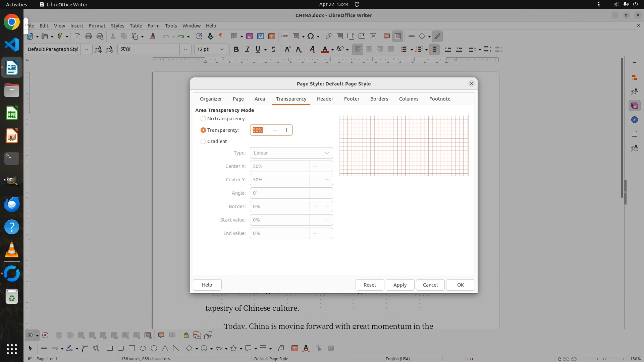Click the Justified alignment icon
This screenshot has width=644, height=362.
pos(391,49)
